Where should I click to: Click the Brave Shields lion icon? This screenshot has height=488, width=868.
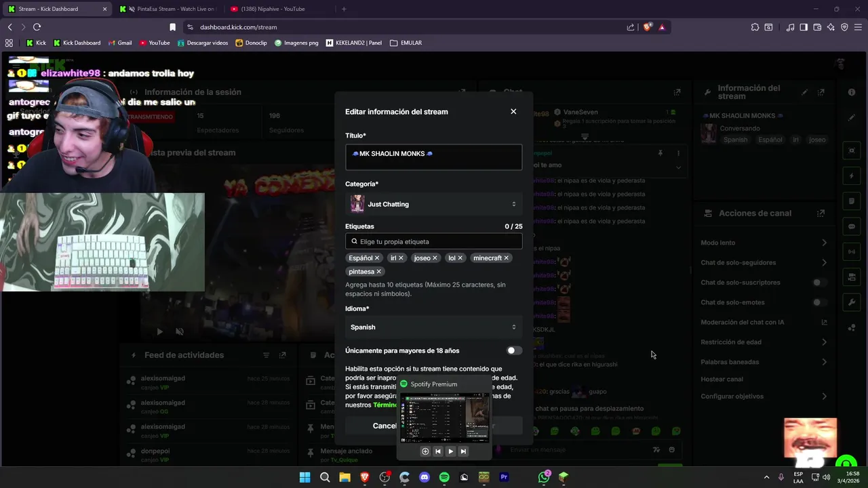647,27
